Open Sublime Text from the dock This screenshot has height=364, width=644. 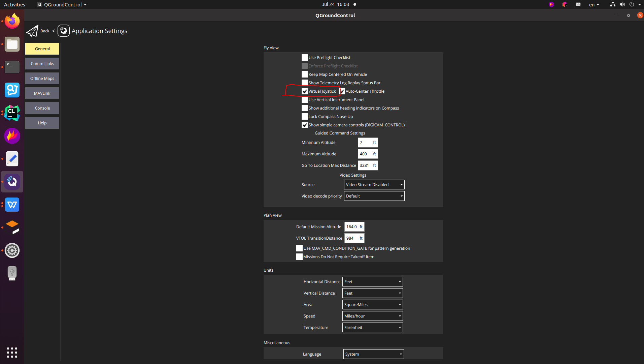pos(12,227)
